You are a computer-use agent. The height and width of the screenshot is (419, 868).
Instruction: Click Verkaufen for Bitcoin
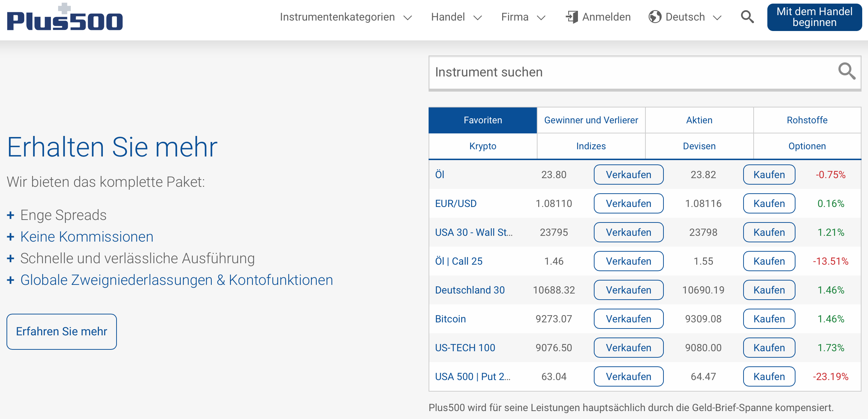click(628, 319)
